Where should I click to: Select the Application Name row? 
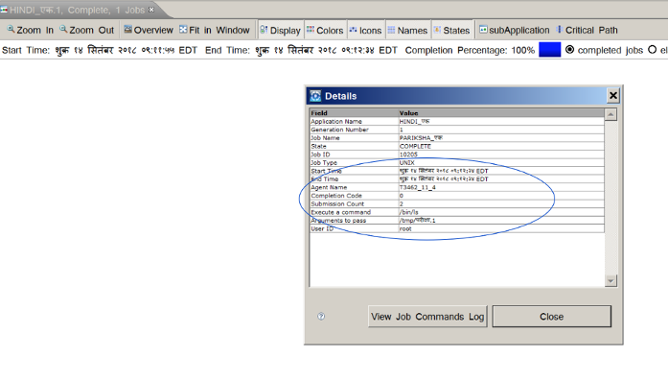457,121
